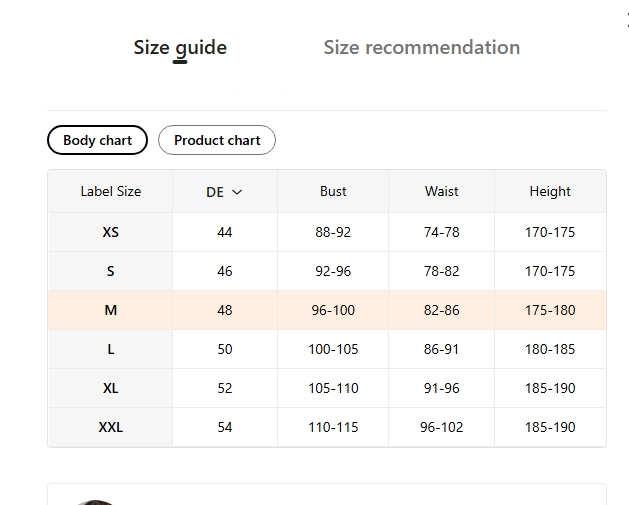629x505 pixels.
Task: Click the S label size cell
Action: 110,271
